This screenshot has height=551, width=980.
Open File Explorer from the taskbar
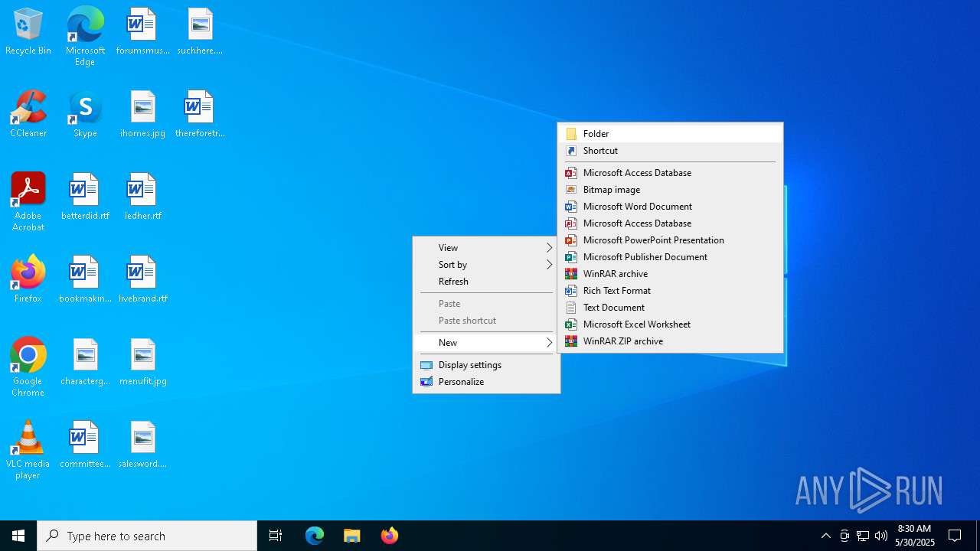pos(351,536)
